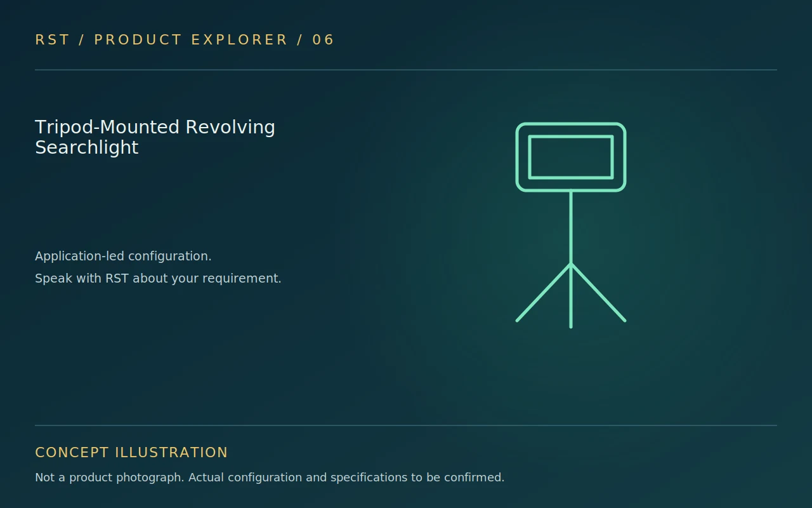Select the inner lens rectangle of the searchlight
Viewport: 812px width, 508px height.
571,157
